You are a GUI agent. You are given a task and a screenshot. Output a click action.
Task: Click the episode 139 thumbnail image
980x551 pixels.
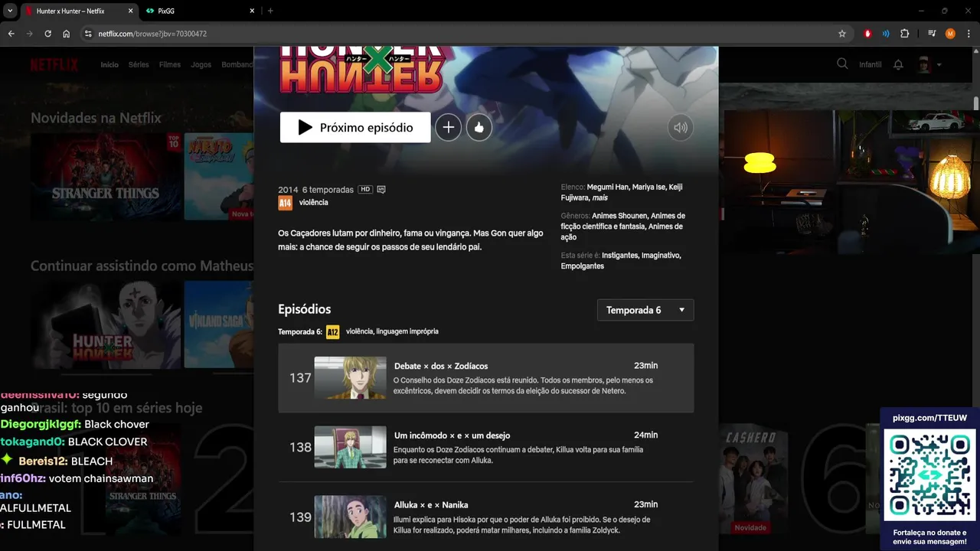pyautogui.click(x=350, y=517)
